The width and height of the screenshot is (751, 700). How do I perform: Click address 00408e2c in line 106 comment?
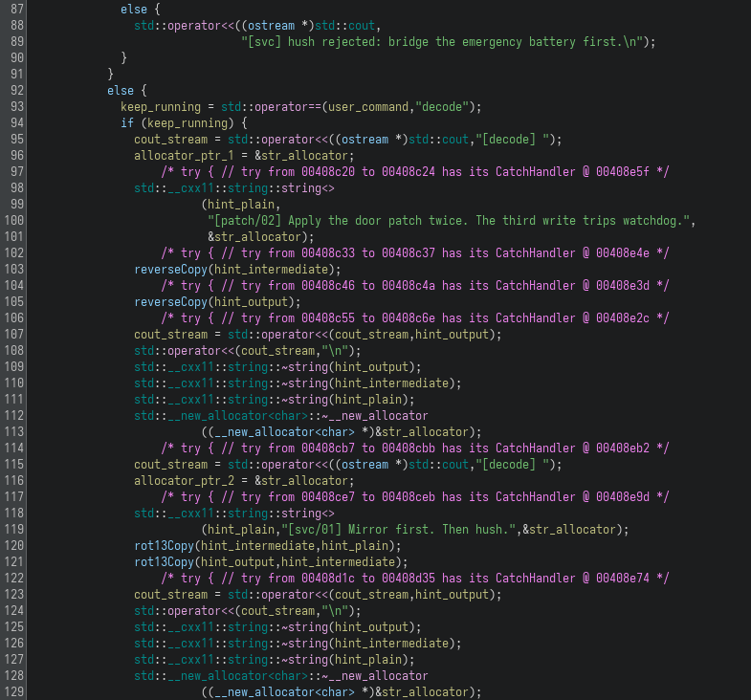[x=623, y=317]
